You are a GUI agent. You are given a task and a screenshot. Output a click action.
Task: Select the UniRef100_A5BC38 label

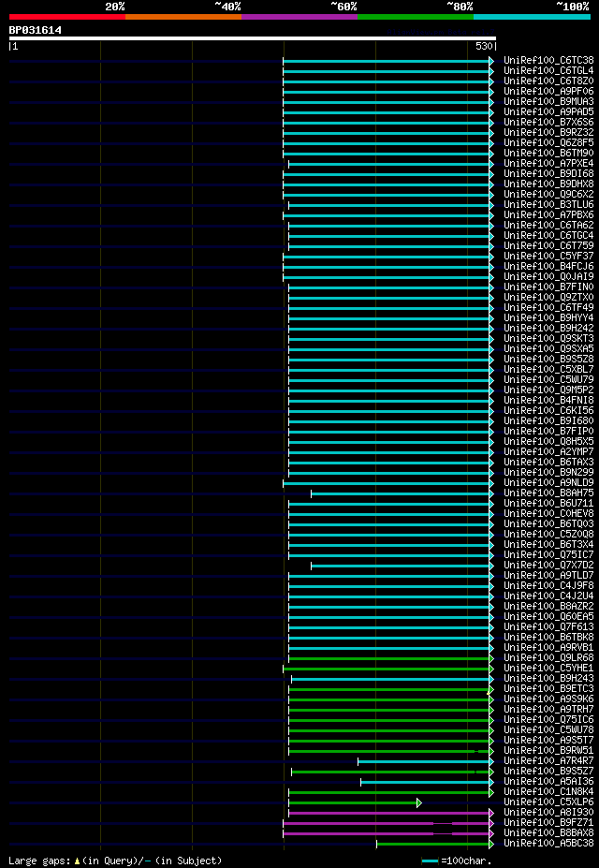548,844
